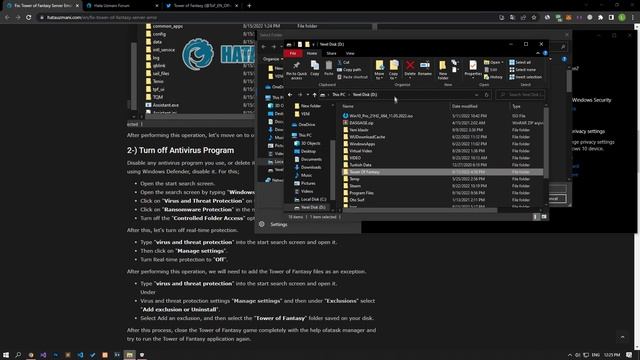The height and width of the screenshot is (360, 640).
Task: Collapse the Explorer ribbon with the chevron
Action: [538, 53]
